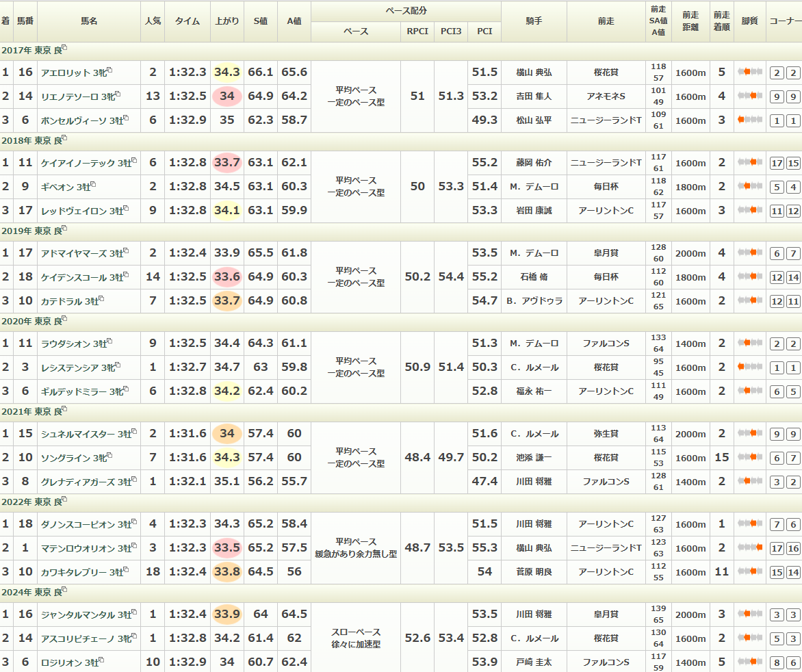Open the 2019年 東京 良 race link
Image resolution: width=802 pixels, height=672 pixels.
pyautogui.click(x=31, y=231)
